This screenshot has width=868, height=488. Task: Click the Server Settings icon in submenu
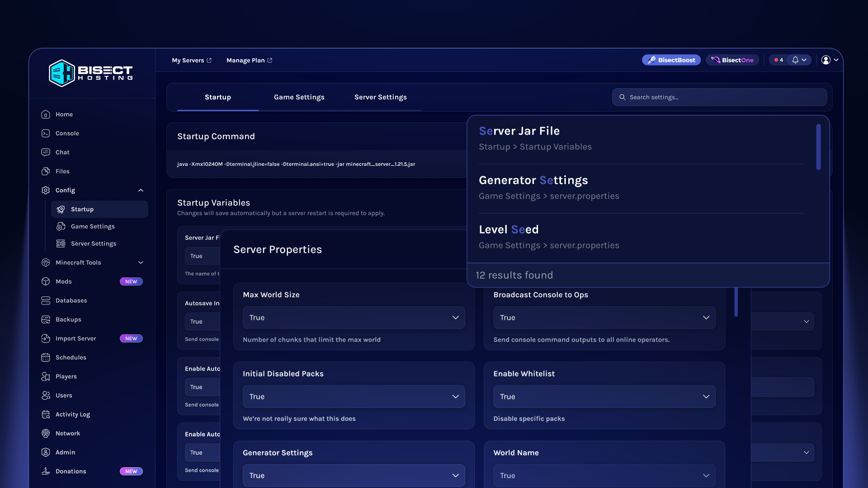pos(61,244)
